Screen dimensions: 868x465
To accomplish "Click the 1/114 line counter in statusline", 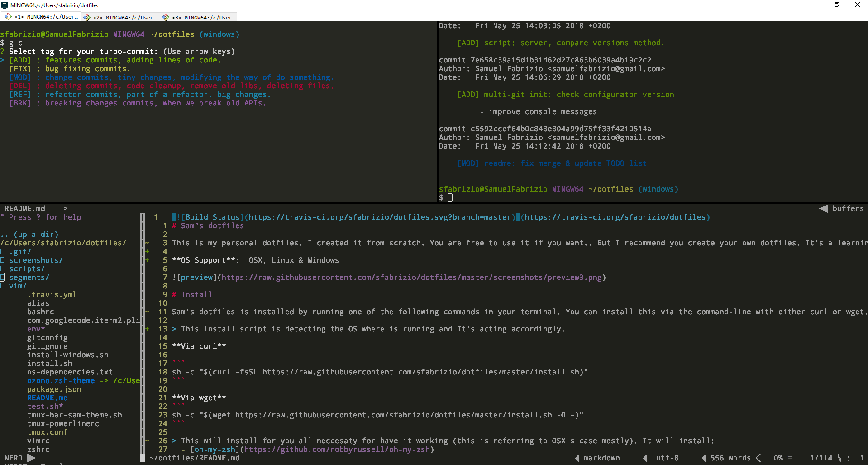I will pos(821,458).
